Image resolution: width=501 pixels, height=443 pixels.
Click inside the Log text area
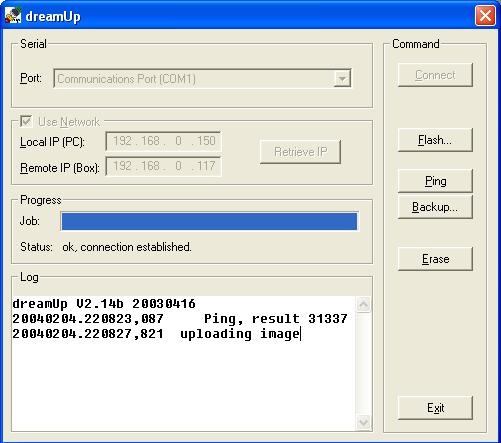coord(184,363)
